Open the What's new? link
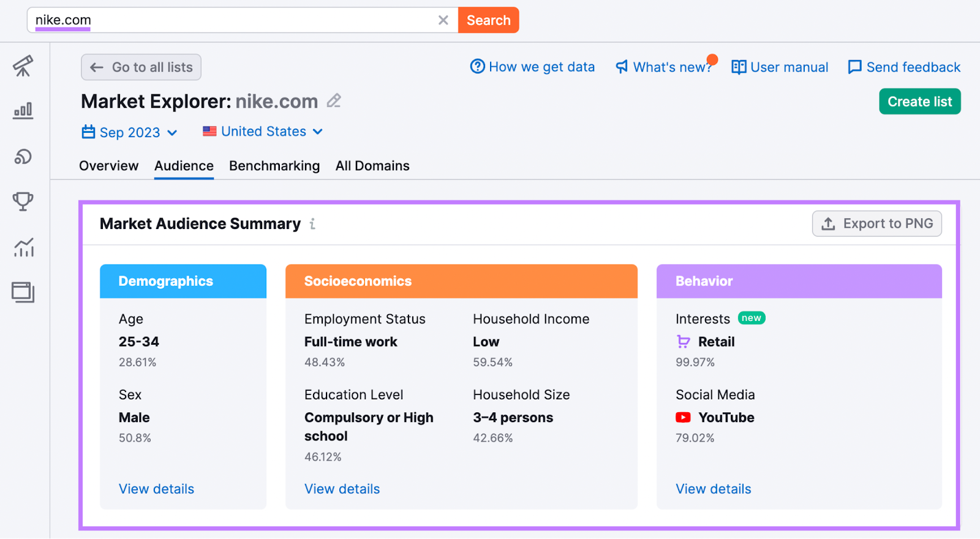Image resolution: width=980 pixels, height=539 pixels. click(664, 67)
